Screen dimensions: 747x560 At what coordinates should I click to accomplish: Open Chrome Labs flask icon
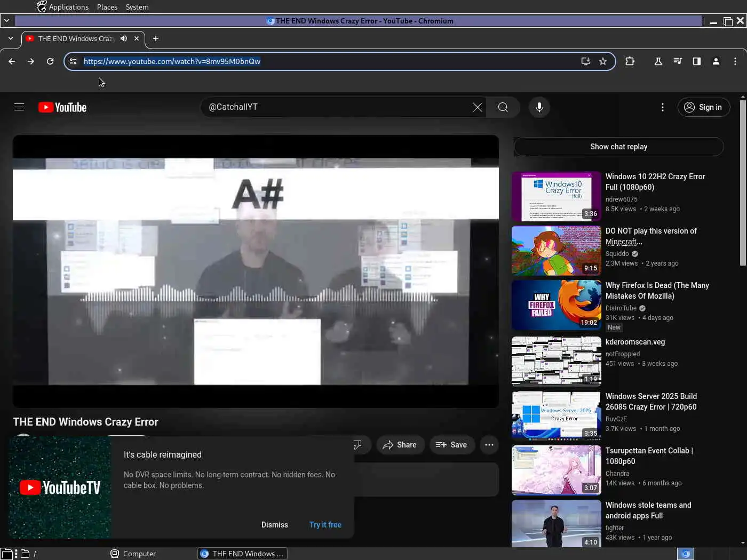point(658,61)
